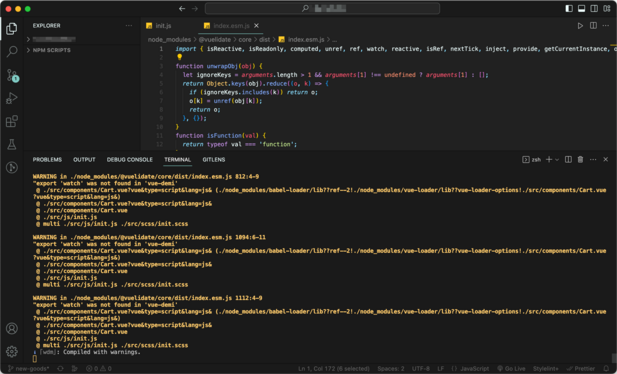The image size is (617, 374).
Task: Toggle the secondary side bar layout button
Action: (x=594, y=8)
